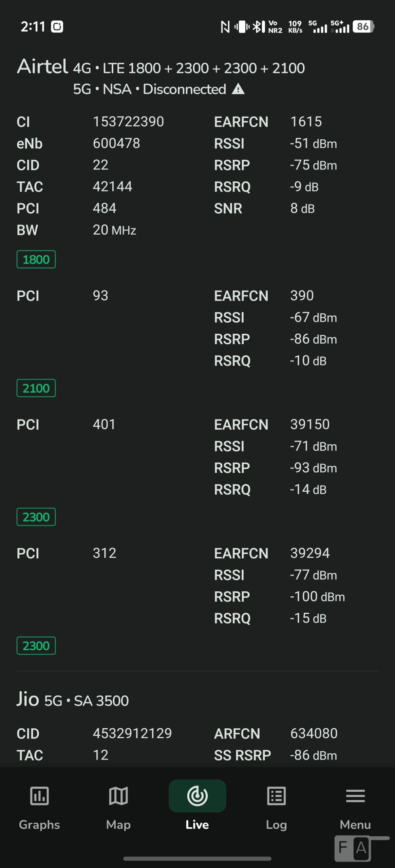This screenshot has height=868, width=395.
Task: Tap the eNb value 600478
Action: [x=116, y=143]
